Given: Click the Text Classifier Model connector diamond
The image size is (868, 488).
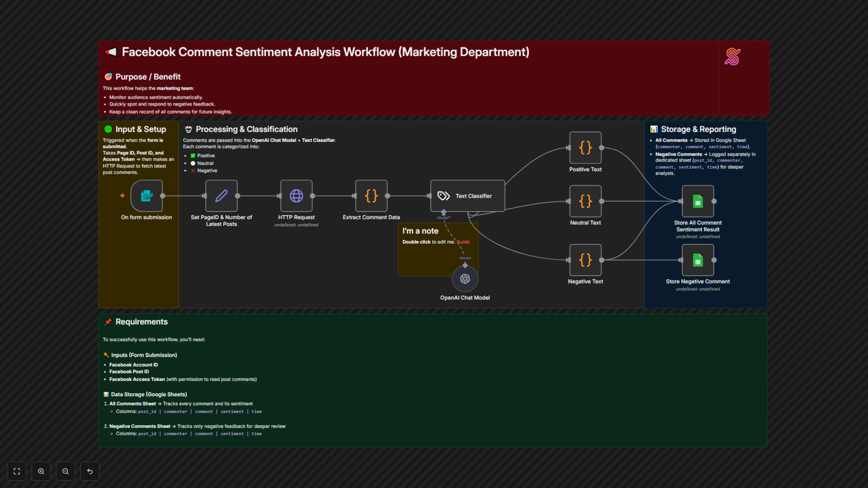Looking at the screenshot, I should coord(444,212).
